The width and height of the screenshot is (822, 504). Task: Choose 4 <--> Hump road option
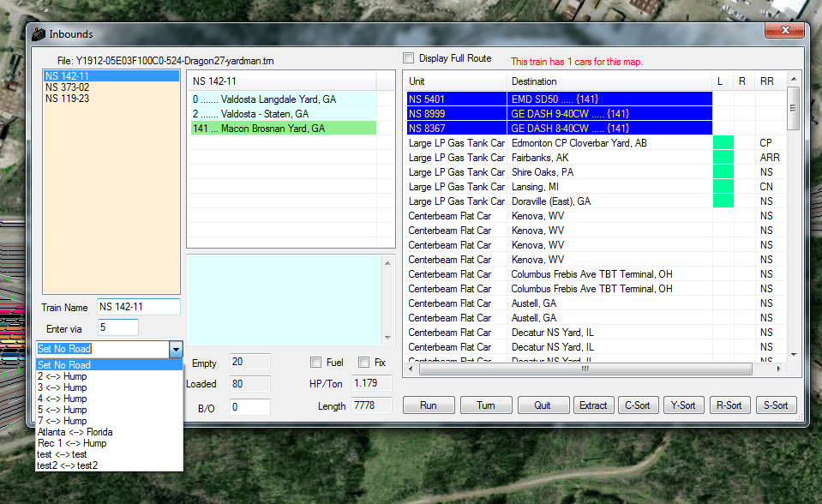click(109, 399)
